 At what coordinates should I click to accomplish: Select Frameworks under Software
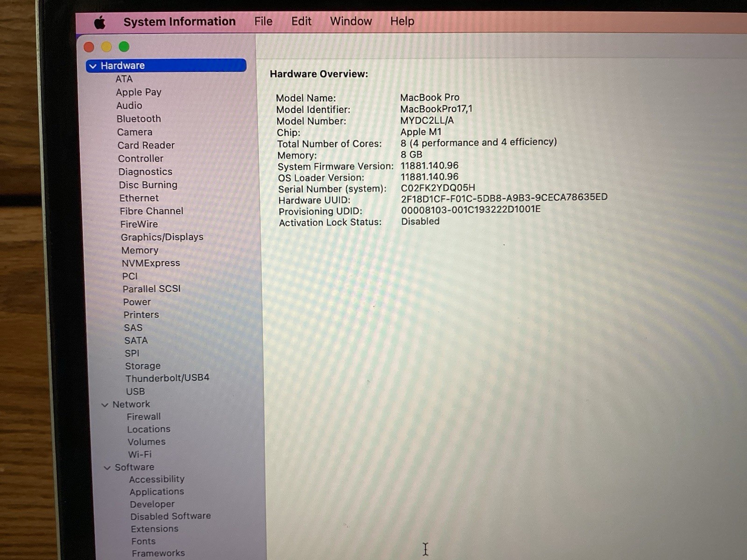158,553
